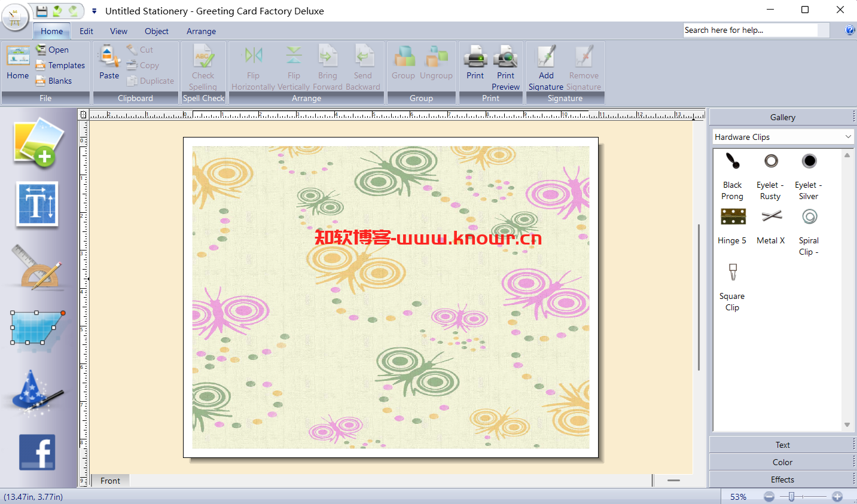Select the Eyelet - Rusty clip
This screenshot has width=857, height=504.
pos(771,176)
